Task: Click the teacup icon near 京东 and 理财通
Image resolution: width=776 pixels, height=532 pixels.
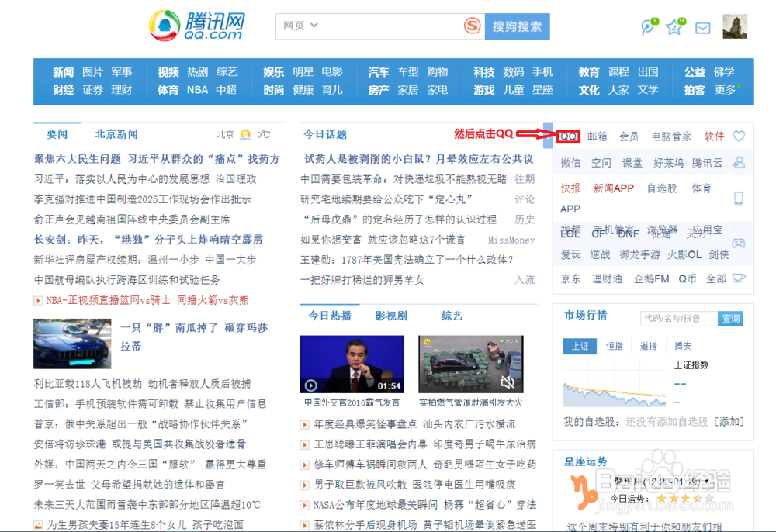Action: click(739, 277)
